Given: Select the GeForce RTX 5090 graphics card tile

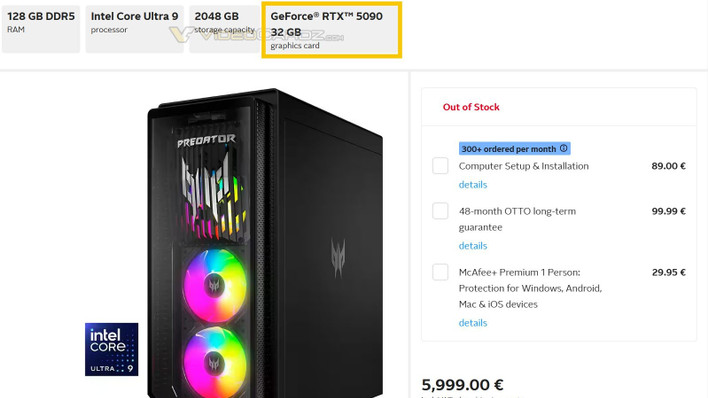Looking at the screenshot, I should 332,30.
